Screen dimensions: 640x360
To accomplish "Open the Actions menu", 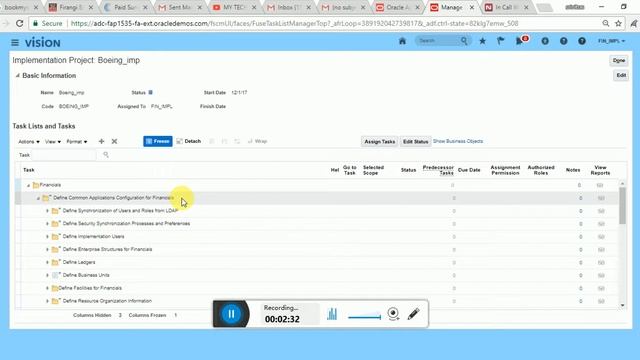I will click(x=29, y=142).
